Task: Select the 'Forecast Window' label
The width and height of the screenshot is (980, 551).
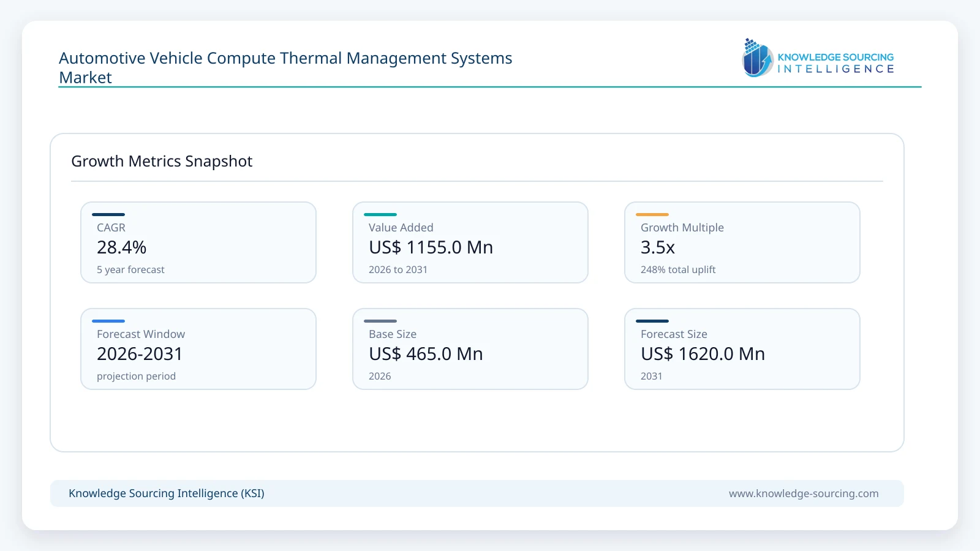Action: (141, 334)
